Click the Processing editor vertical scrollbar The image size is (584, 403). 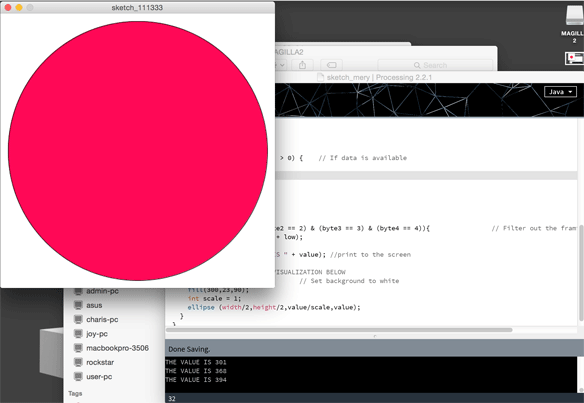tap(581, 274)
